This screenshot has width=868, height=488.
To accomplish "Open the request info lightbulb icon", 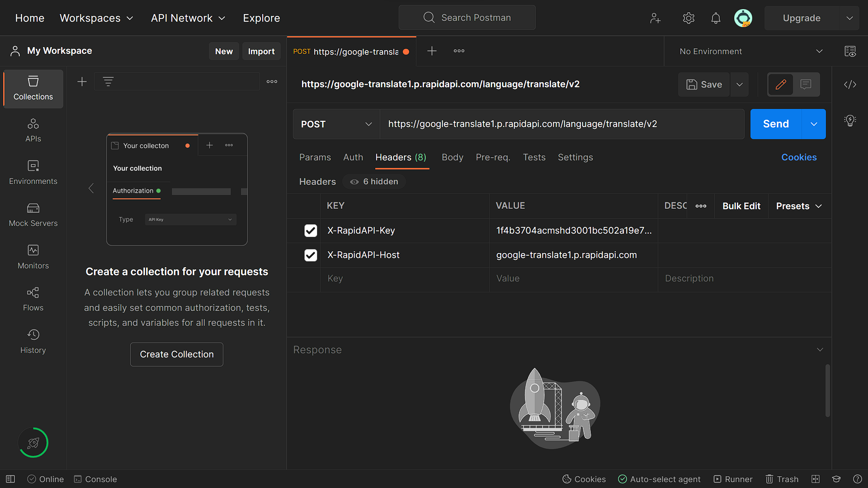I will tap(850, 121).
